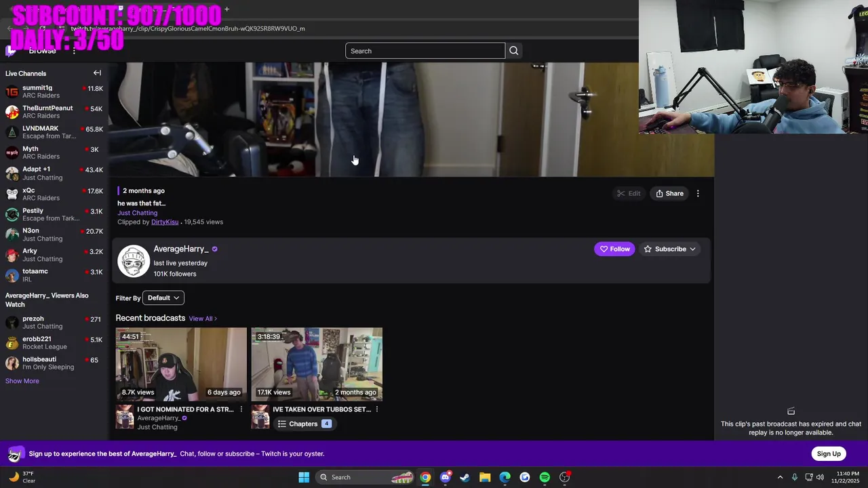Image resolution: width=868 pixels, height=488 pixels.
Task: Open the Filter By Default dropdown
Action: (163, 298)
